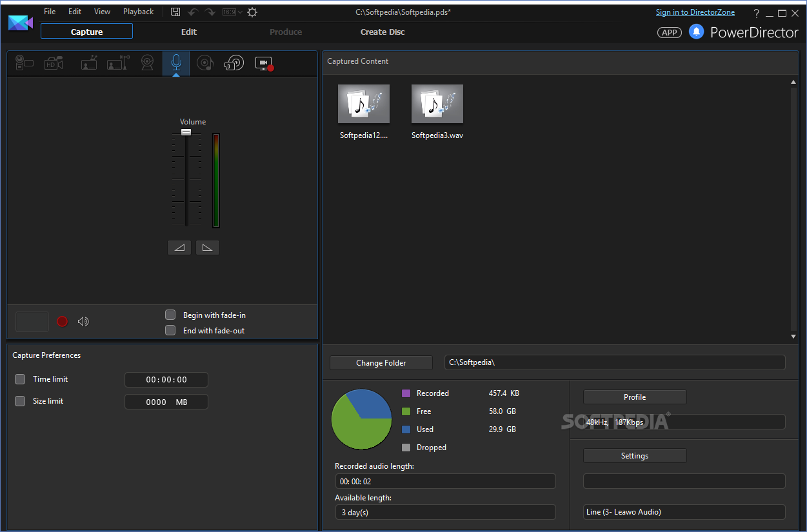807x532 pixels.
Task: Click the time limit 00:00:00 field
Action: tap(166, 380)
